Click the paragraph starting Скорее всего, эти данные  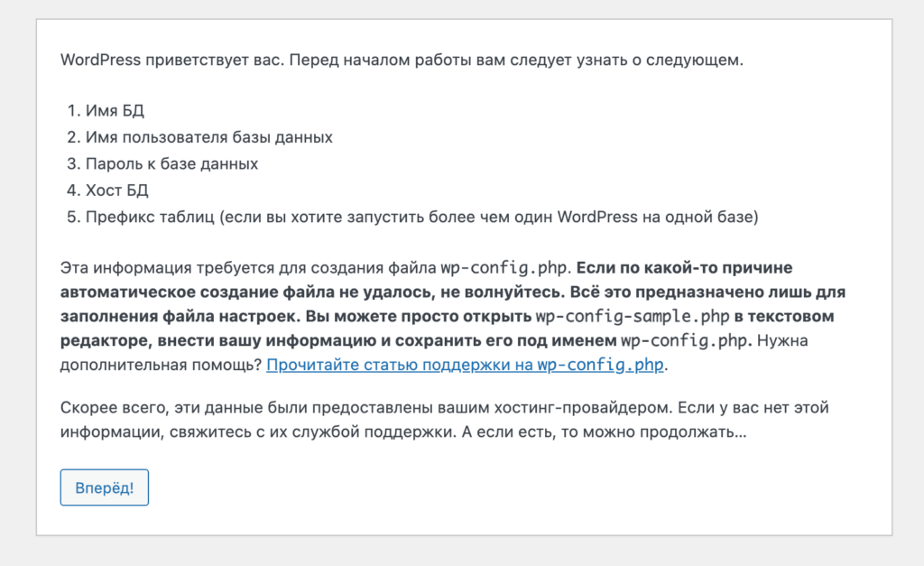click(444, 420)
